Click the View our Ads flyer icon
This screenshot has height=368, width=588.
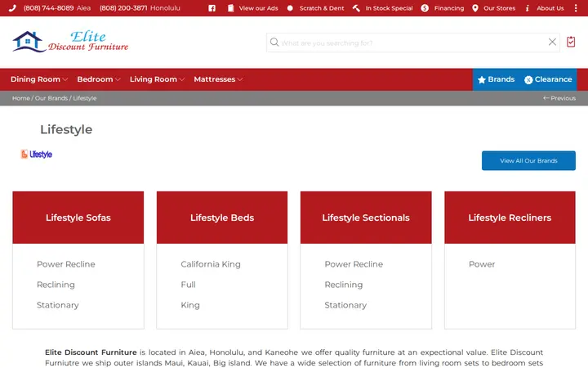click(230, 8)
